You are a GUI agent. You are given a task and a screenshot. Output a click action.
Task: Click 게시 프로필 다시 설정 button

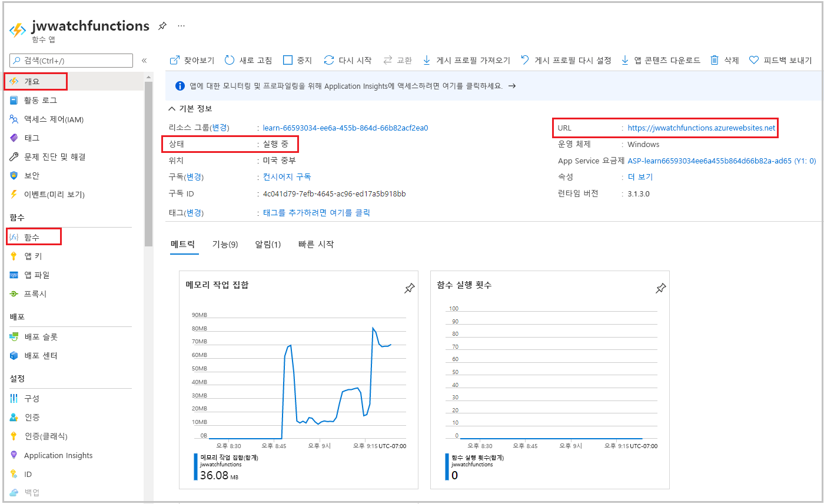tap(566, 61)
